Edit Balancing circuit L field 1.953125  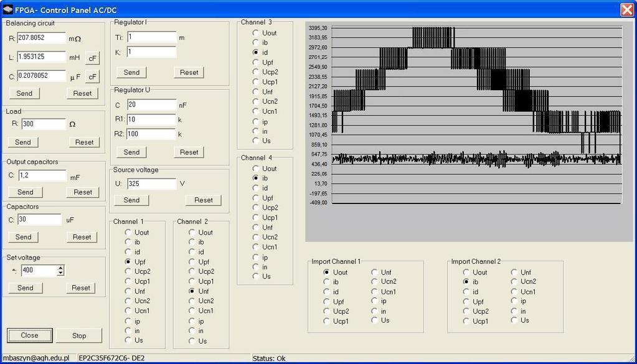tap(42, 57)
